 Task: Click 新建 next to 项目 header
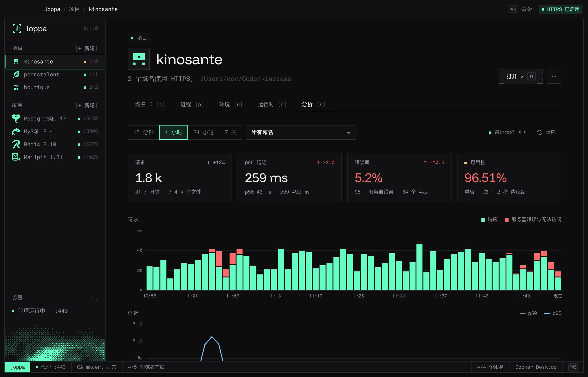click(87, 48)
